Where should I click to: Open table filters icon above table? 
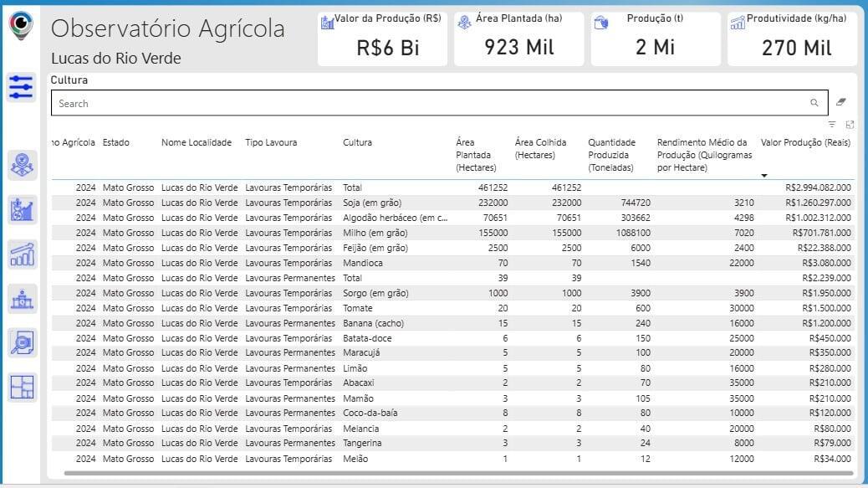click(x=832, y=124)
